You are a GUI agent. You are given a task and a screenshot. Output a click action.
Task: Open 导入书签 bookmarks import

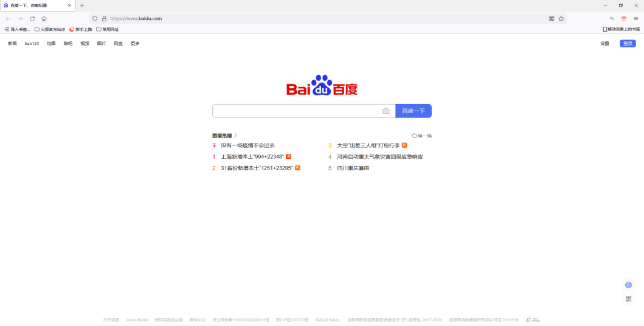coord(17,29)
